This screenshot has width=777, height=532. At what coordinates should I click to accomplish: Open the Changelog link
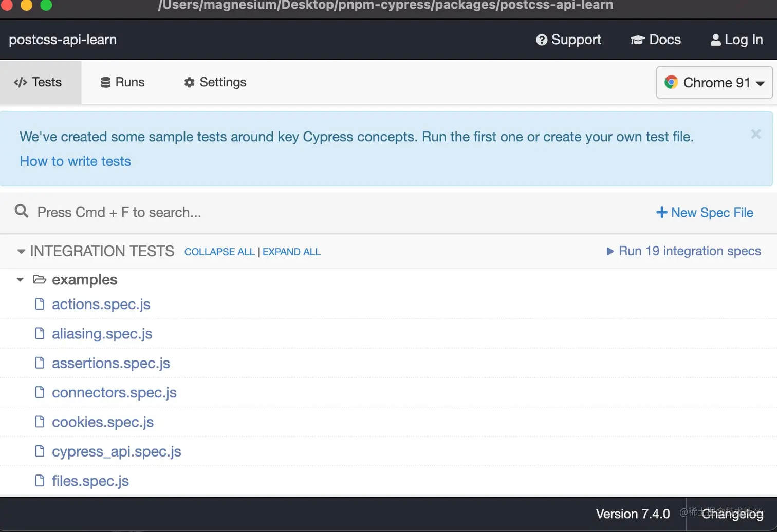(732, 514)
